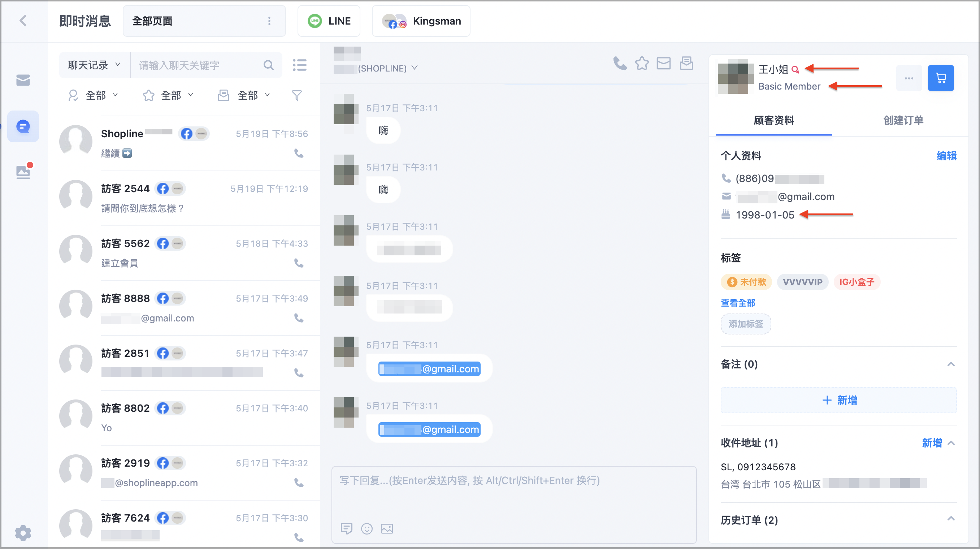Switch to the Kingsman channel tab

coord(421,21)
